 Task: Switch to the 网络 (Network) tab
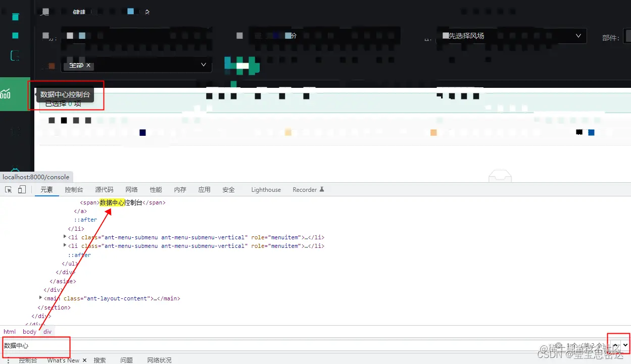[131, 190]
